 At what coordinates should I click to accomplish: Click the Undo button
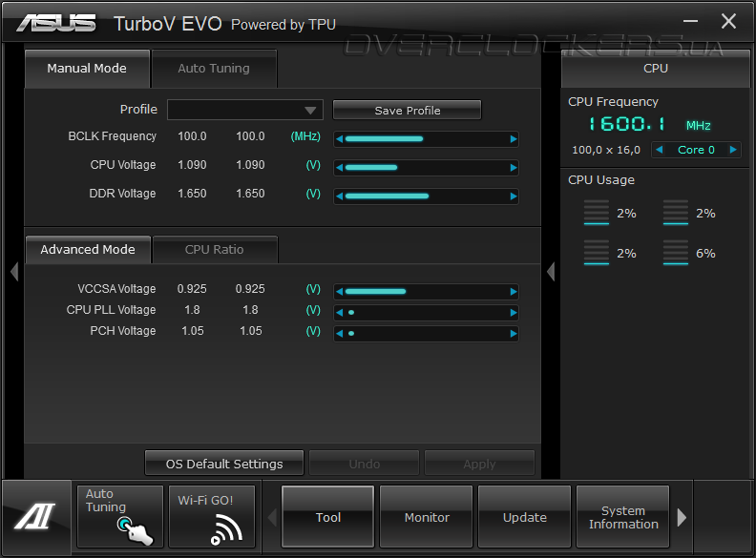[x=364, y=464]
